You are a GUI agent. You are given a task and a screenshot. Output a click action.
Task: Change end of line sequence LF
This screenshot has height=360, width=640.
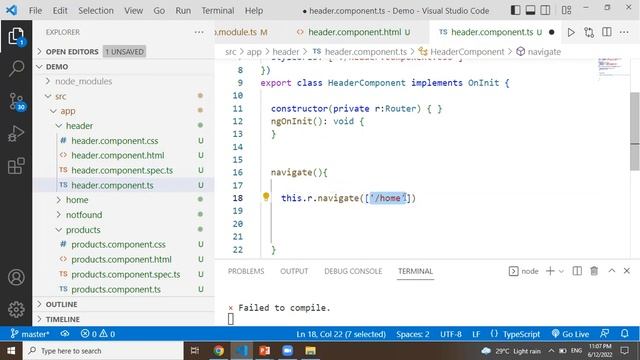476,334
